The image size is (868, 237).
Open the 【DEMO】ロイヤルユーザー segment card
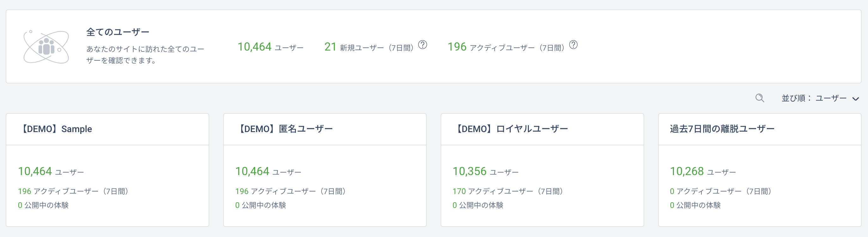coord(542,170)
